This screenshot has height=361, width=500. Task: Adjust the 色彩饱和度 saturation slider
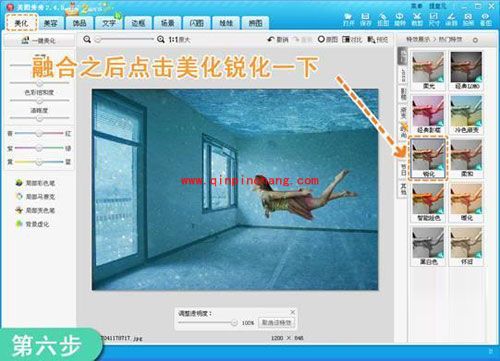pos(39,100)
